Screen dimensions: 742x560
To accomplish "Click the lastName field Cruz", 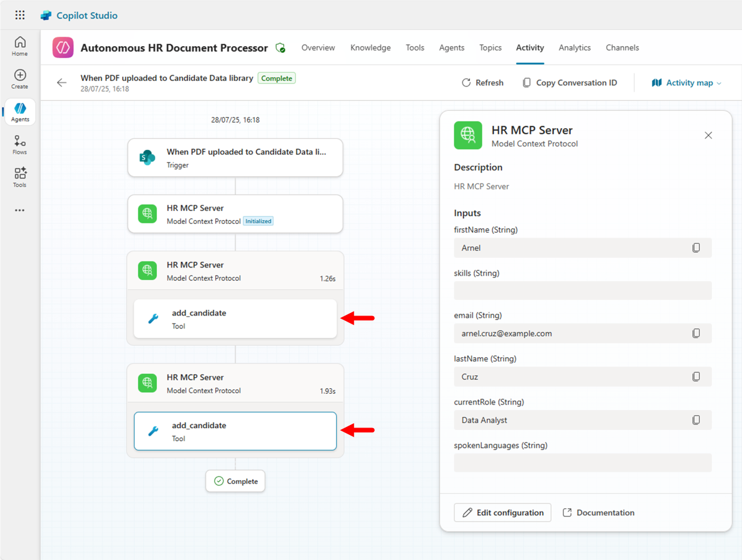I will tap(583, 376).
